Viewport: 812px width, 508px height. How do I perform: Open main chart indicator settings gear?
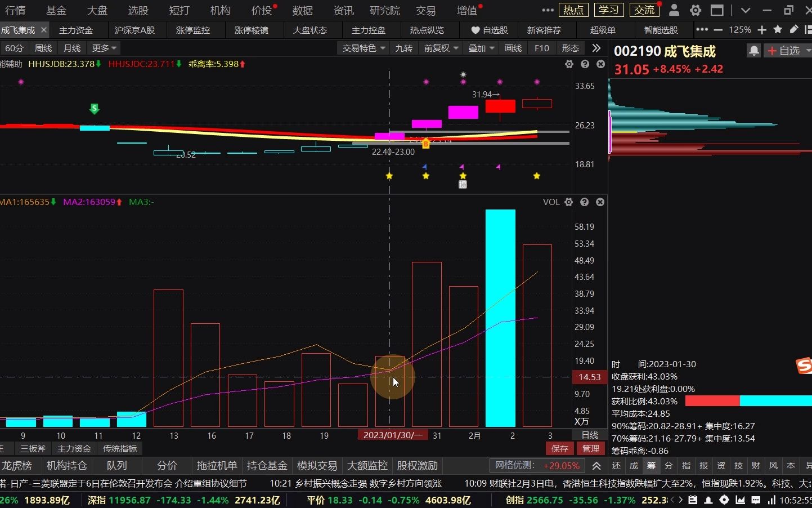569,64
